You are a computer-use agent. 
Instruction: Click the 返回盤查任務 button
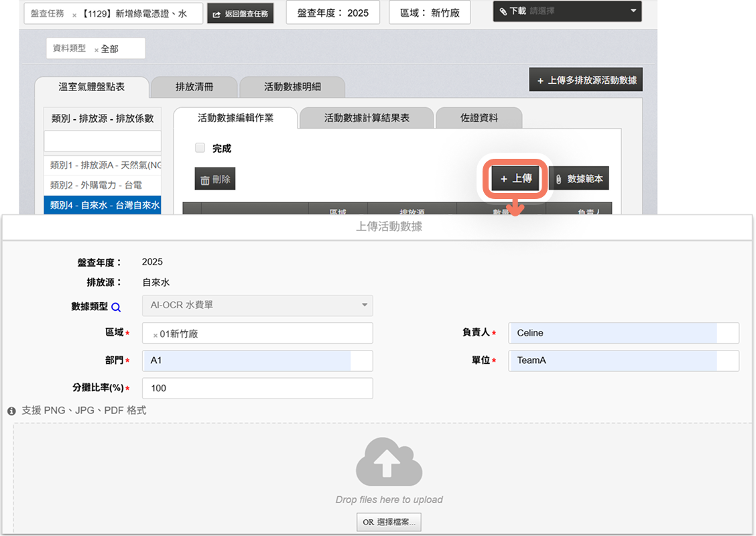241,14
